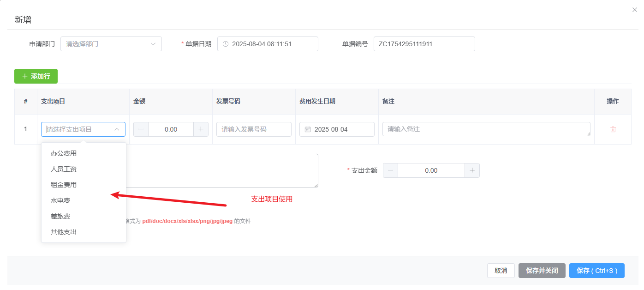Select 水电费 option
The width and height of the screenshot is (644, 290).
pyautogui.click(x=60, y=200)
